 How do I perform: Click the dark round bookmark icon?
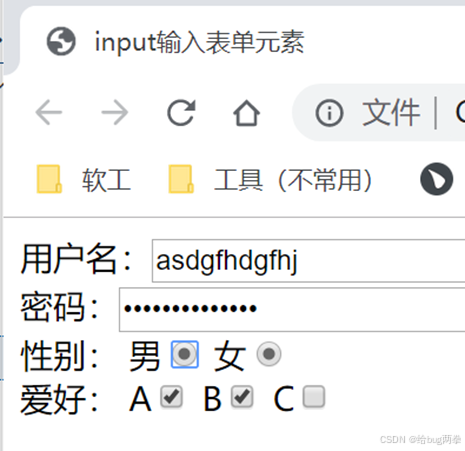[436, 179]
